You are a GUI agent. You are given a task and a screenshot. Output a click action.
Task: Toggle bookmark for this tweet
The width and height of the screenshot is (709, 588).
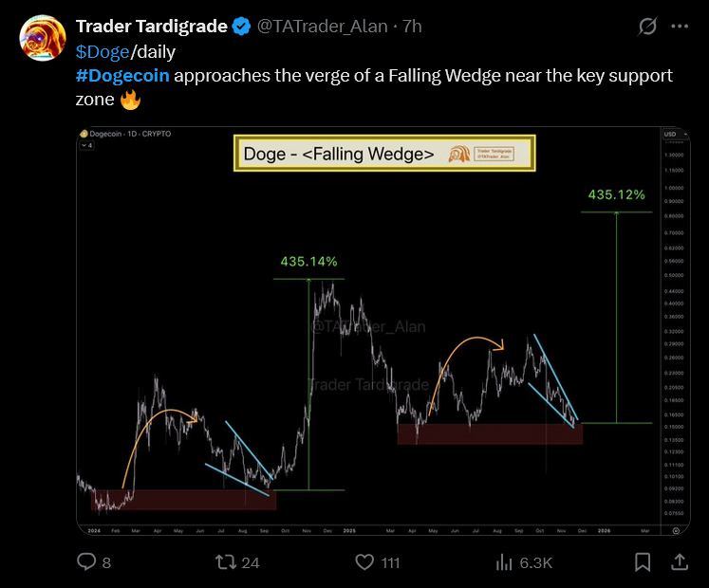[643, 562]
